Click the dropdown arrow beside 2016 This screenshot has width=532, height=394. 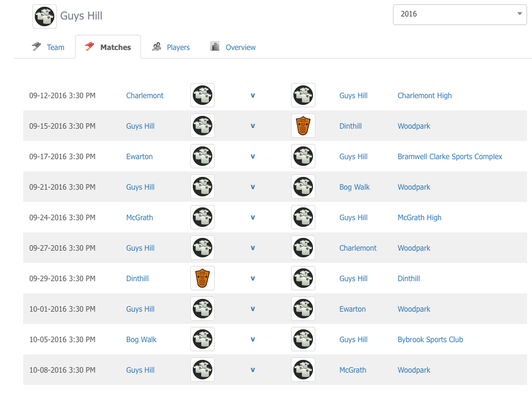tap(519, 14)
